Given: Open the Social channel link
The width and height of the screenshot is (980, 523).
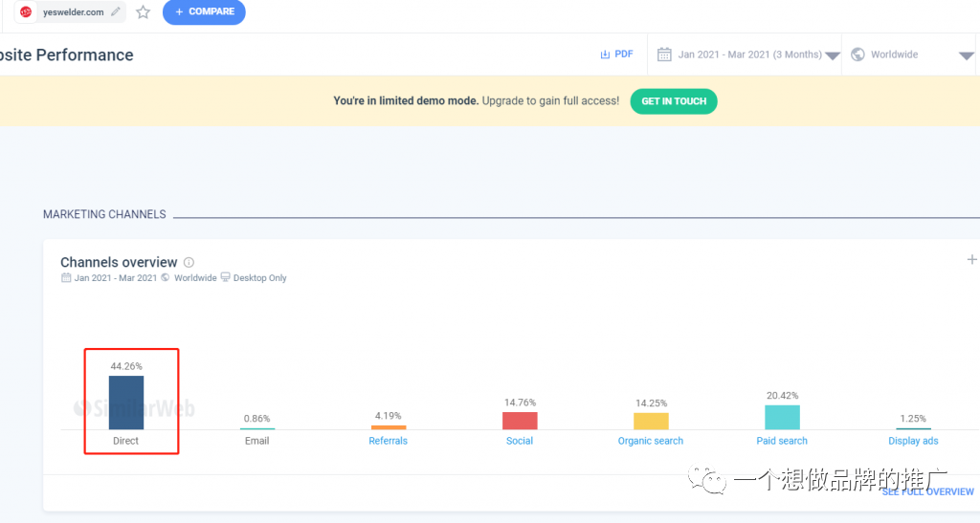Looking at the screenshot, I should pos(520,441).
